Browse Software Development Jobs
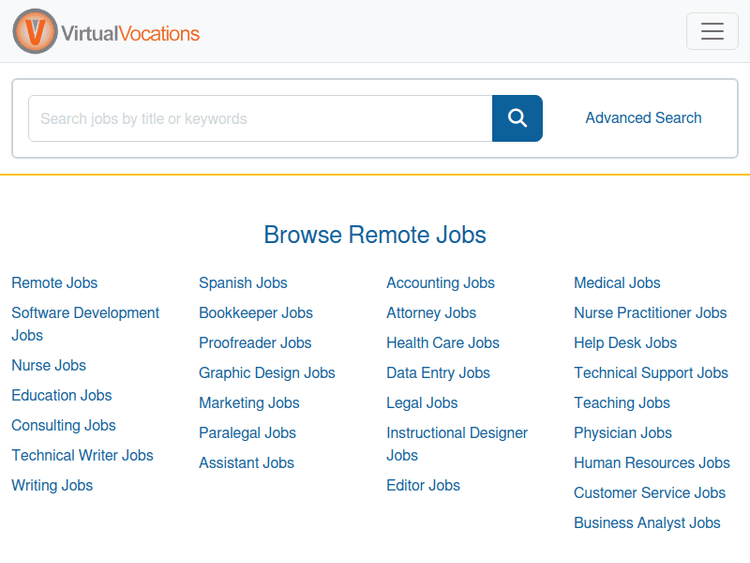 pos(85,313)
